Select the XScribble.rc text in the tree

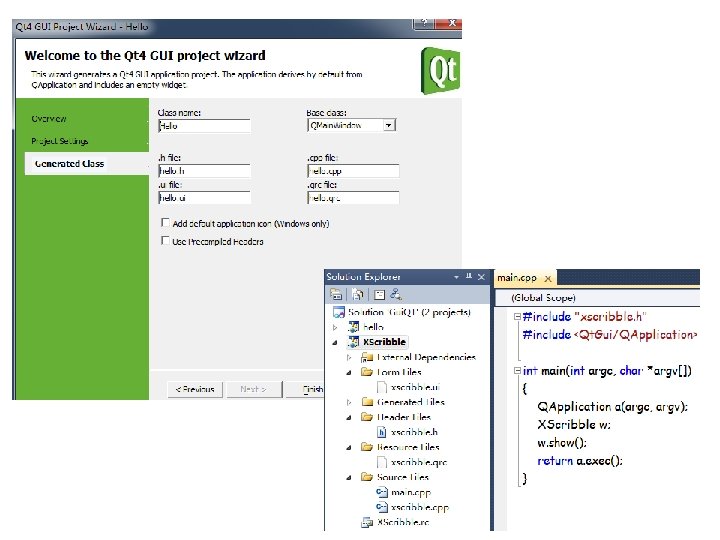click(x=403, y=522)
